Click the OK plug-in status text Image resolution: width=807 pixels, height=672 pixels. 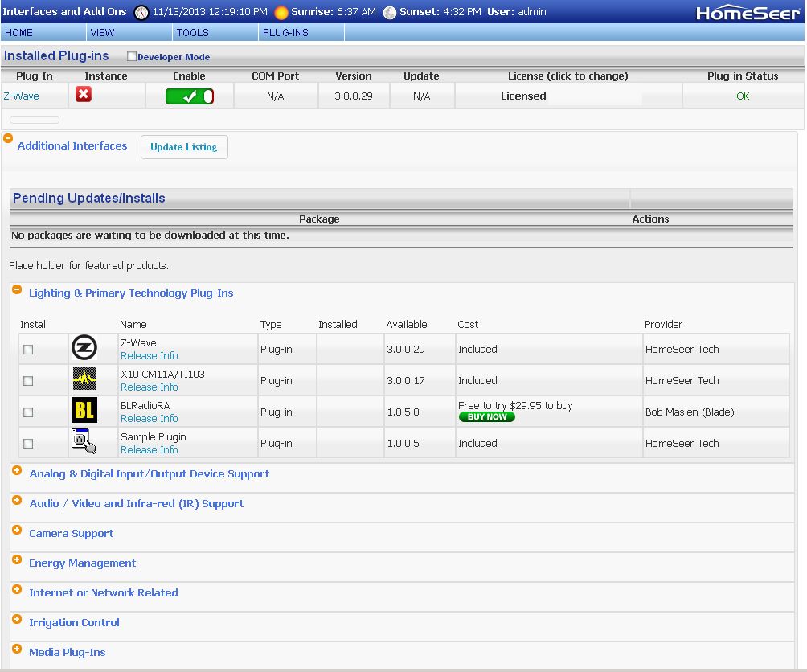(743, 96)
